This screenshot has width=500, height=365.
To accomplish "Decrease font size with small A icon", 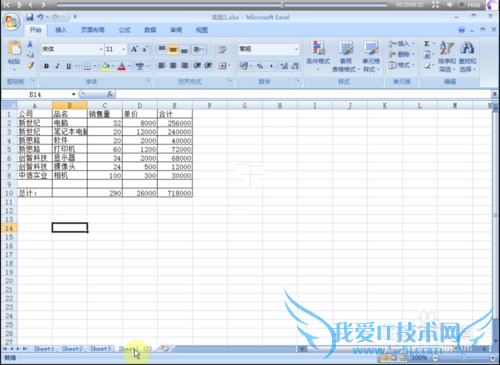I will tap(145, 49).
